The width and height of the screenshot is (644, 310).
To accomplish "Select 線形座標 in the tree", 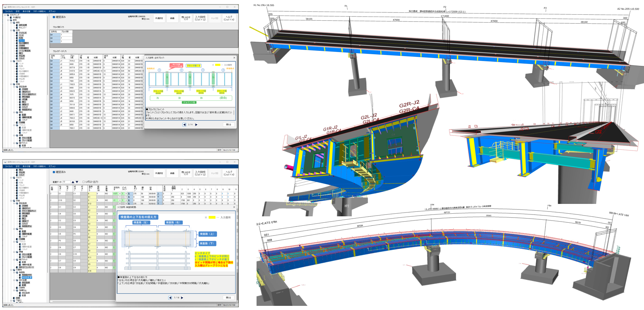I will pyautogui.click(x=23, y=25).
